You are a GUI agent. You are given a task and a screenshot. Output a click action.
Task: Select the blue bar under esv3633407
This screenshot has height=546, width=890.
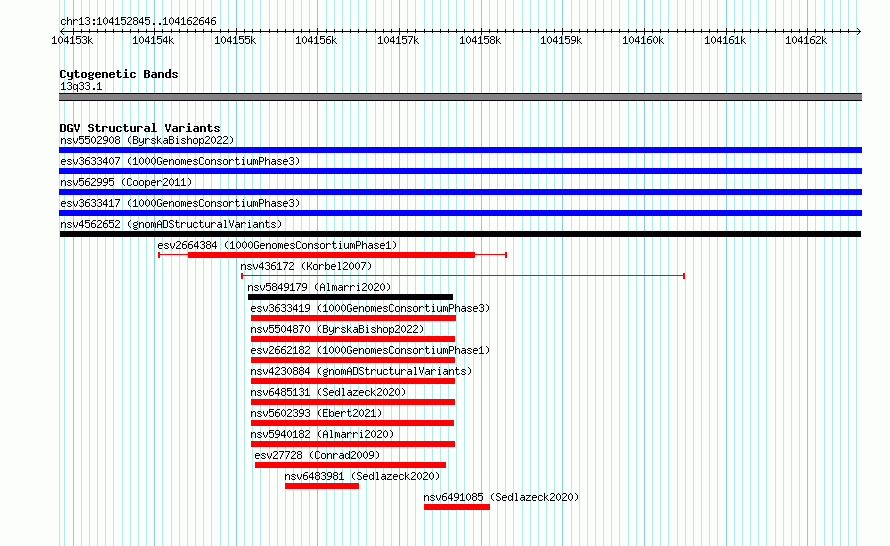point(460,171)
